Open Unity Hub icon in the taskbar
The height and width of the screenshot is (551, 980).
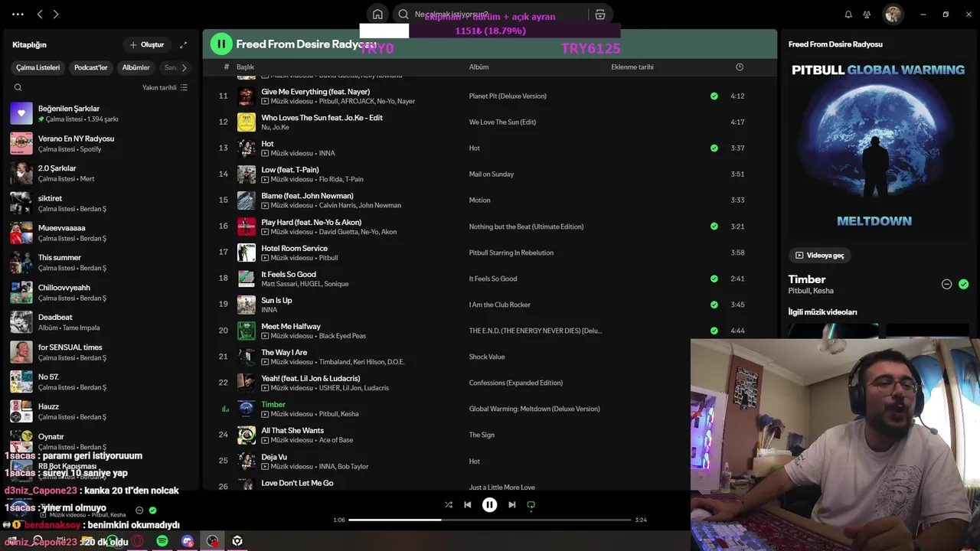[237, 541]
